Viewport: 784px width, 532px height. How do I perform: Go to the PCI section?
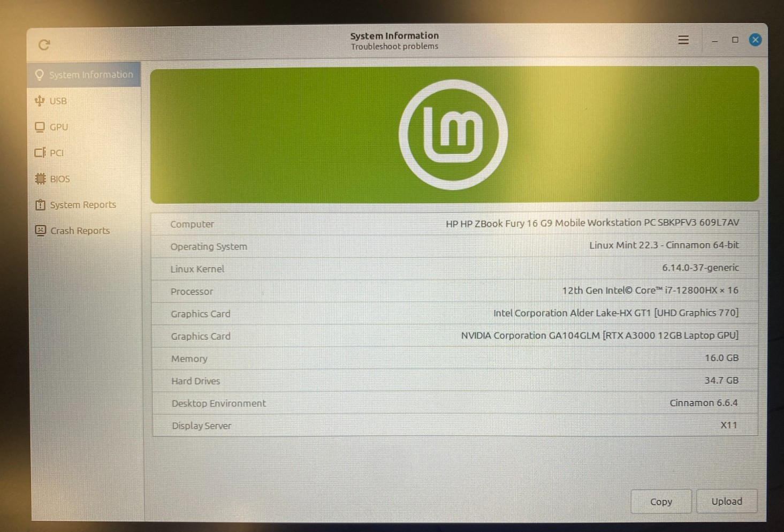[85, 153]
